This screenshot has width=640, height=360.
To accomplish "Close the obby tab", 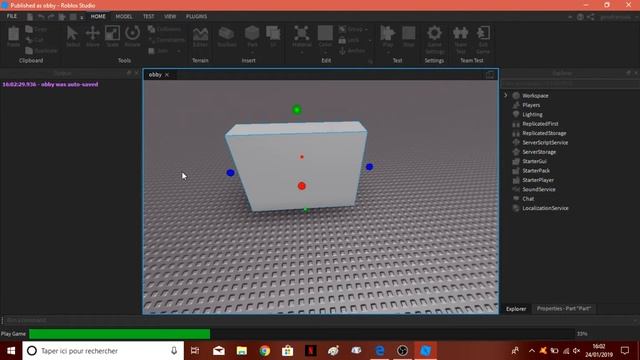I will [x=167, y=75].
